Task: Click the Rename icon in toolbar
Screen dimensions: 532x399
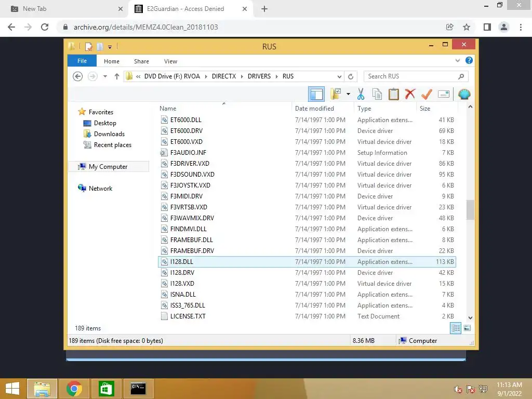Action: [x=444, y=94]
